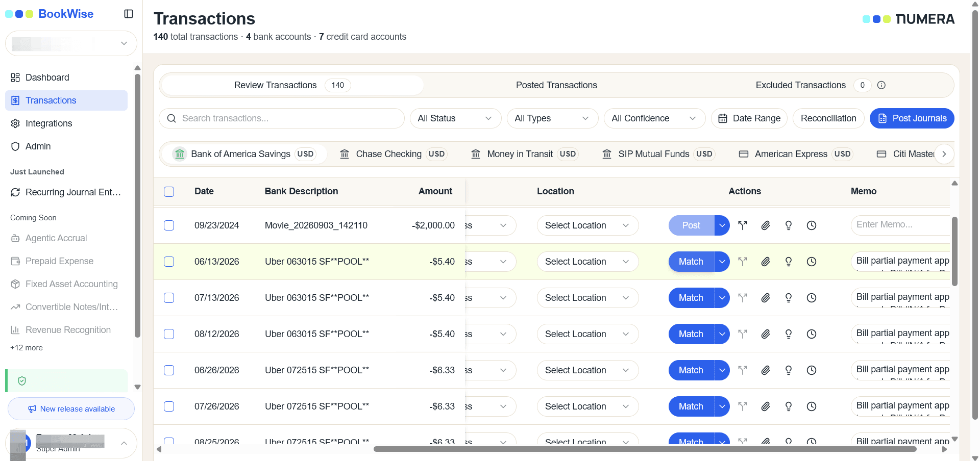The image size is (980, 461).
Task: Click the lightbulb icon in the 07/13/2026 row
Action: click(789, 298)
